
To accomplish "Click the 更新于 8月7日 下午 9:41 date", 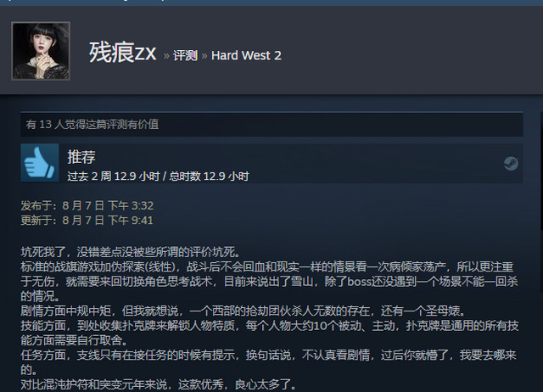I will 87,221.
